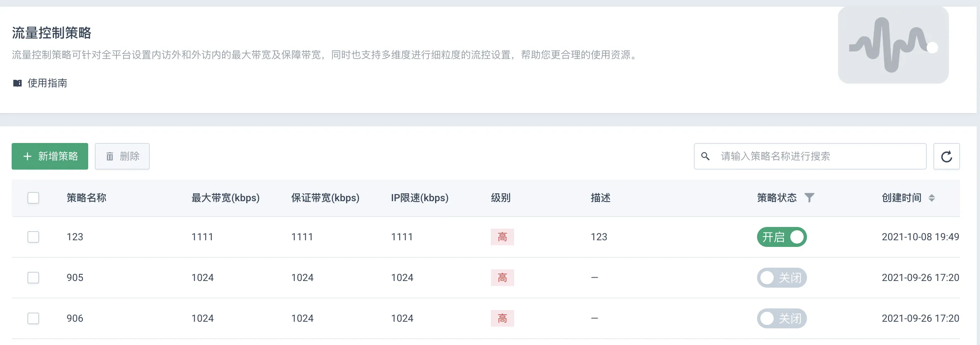Click the waveform illustration thumbnail
The height and width of the screenshot is (345, 980).
pyautogui.click(x=893, y=45)
